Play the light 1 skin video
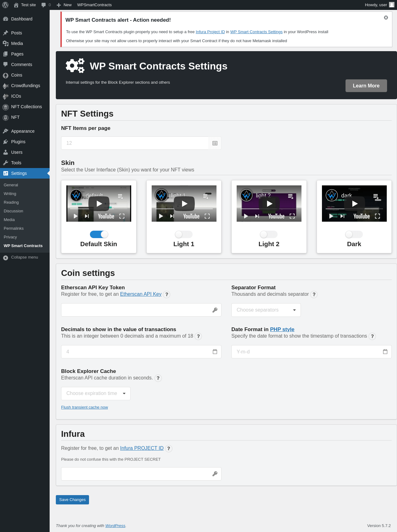The image size is (397, 532). pyautogui.click(x=184, y=204)
